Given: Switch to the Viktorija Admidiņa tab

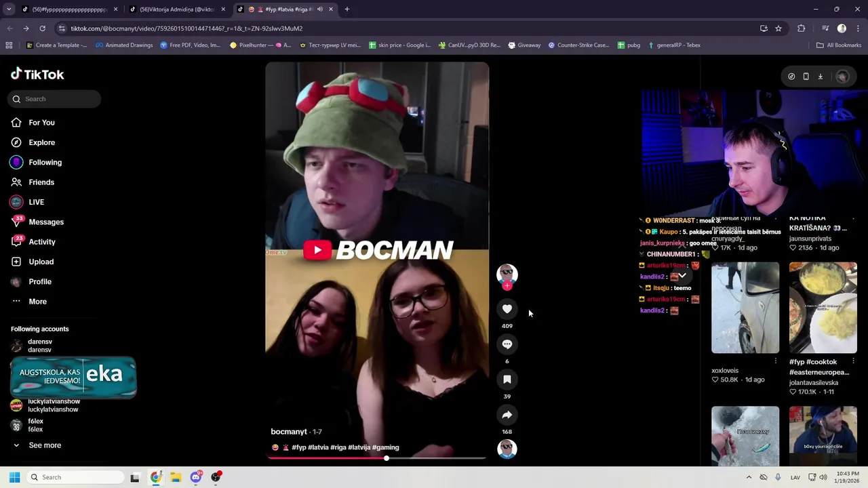Looking at the screenshot, I should 177,9.
